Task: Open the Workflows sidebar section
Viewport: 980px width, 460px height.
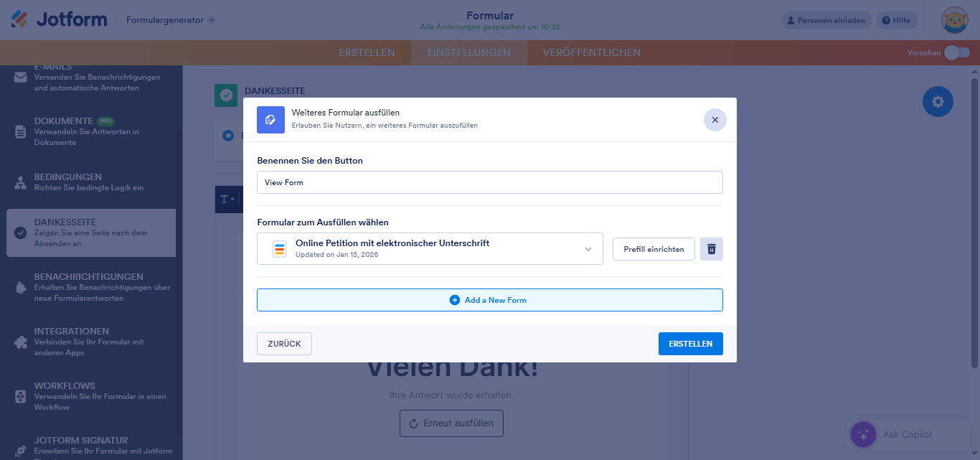Action: (91, 396)
